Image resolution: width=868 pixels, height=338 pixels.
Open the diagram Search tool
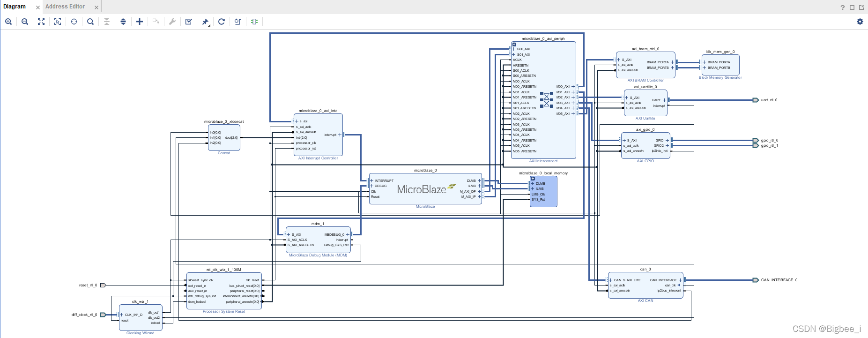[90, 22]
